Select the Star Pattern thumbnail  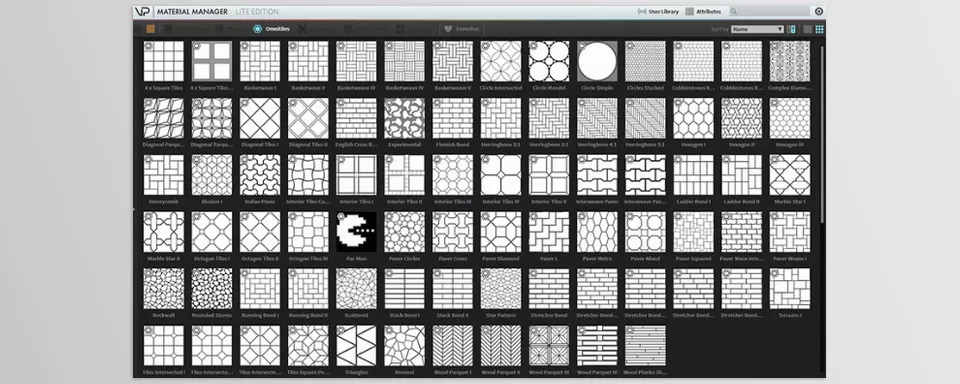[x=501, y=288]
